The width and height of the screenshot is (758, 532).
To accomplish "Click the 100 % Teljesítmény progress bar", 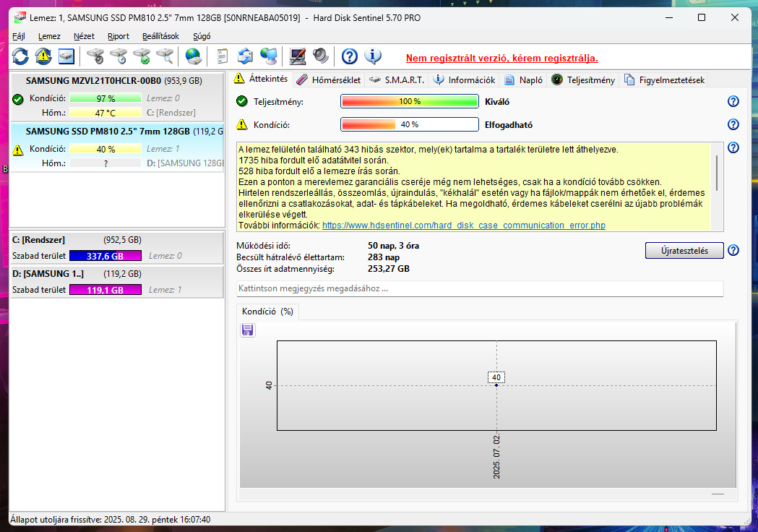I will [x=410, y=101].
